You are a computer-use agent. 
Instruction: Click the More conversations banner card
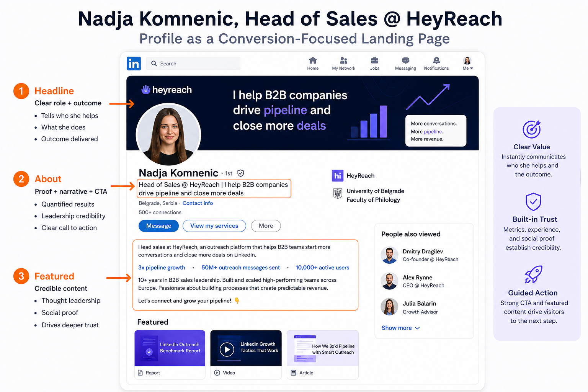coord(436,131)
